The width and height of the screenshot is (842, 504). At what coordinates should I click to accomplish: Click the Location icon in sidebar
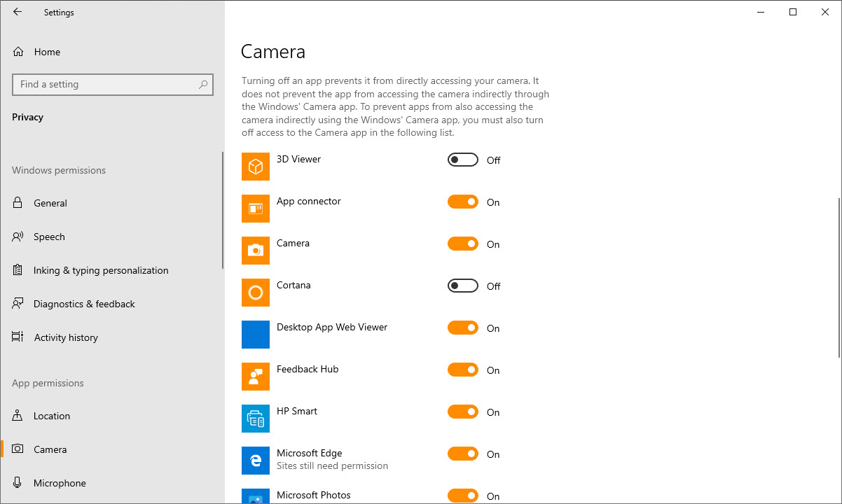coord(18,416)
